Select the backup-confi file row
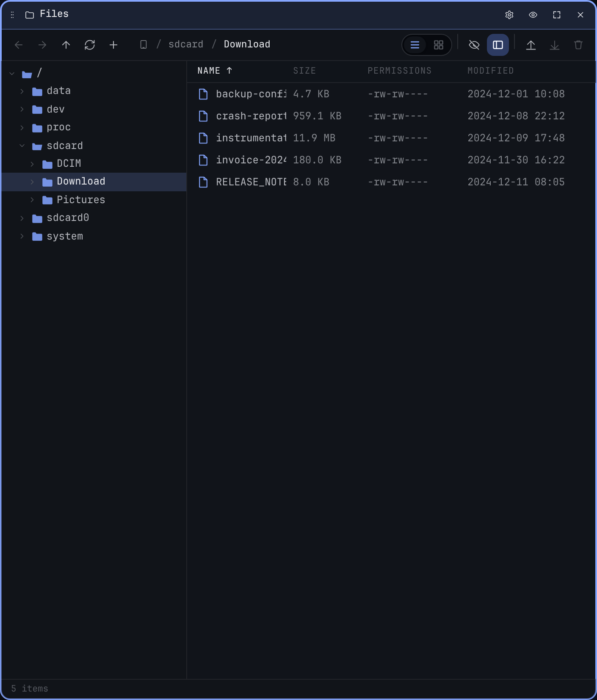Image resolution: width=597 pixels, height=700 pixels. tap(391, 94)
